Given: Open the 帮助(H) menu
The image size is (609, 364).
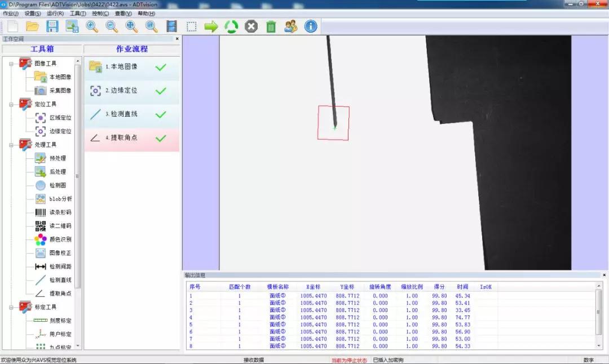Looking at the screenshot, I should tap(146, 14).
